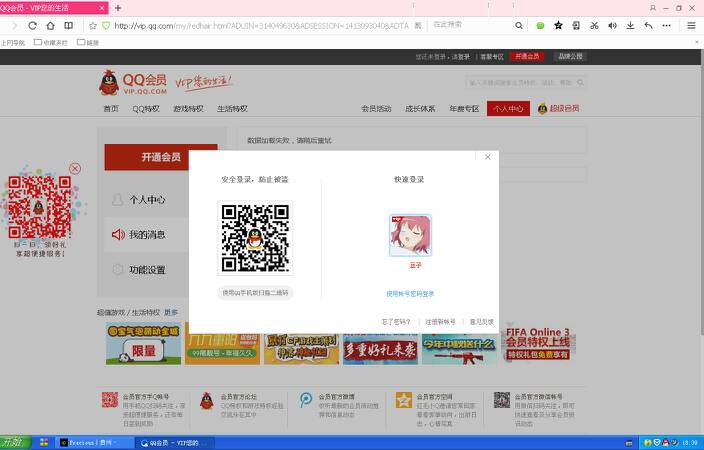The height and width of the screenshot is (450, 704).
Task: Click the 我的消息 speaker icon
Action: point(118,234)
